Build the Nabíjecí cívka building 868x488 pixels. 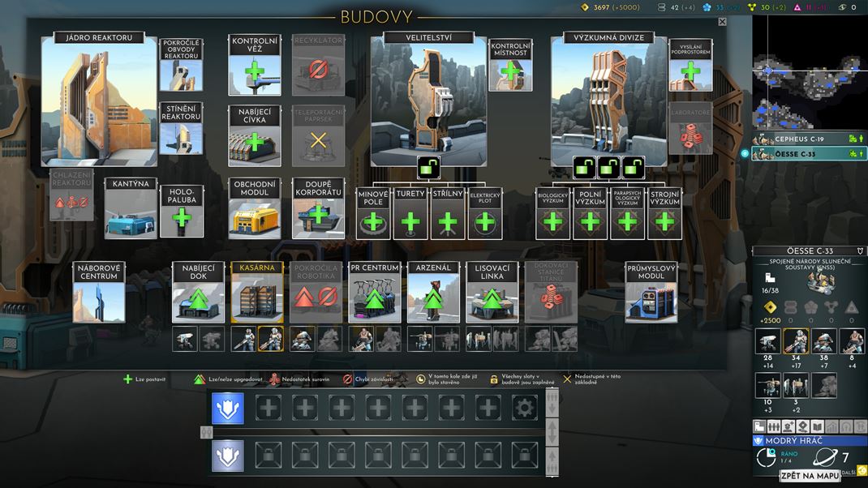tap(255, 143)
